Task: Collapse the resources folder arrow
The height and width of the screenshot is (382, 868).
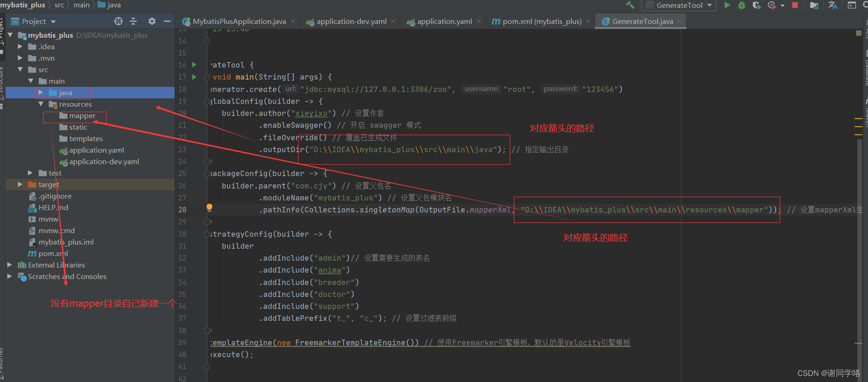Action: [41, 104]
